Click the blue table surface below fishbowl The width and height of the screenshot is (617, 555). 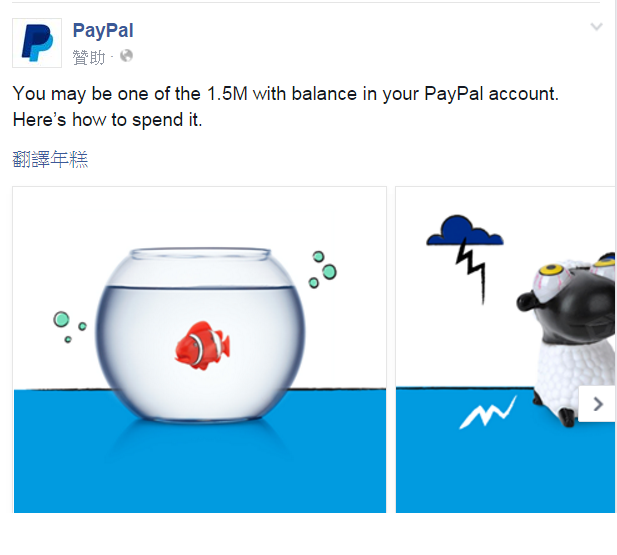pyautogui.click(x=200, y=468)
